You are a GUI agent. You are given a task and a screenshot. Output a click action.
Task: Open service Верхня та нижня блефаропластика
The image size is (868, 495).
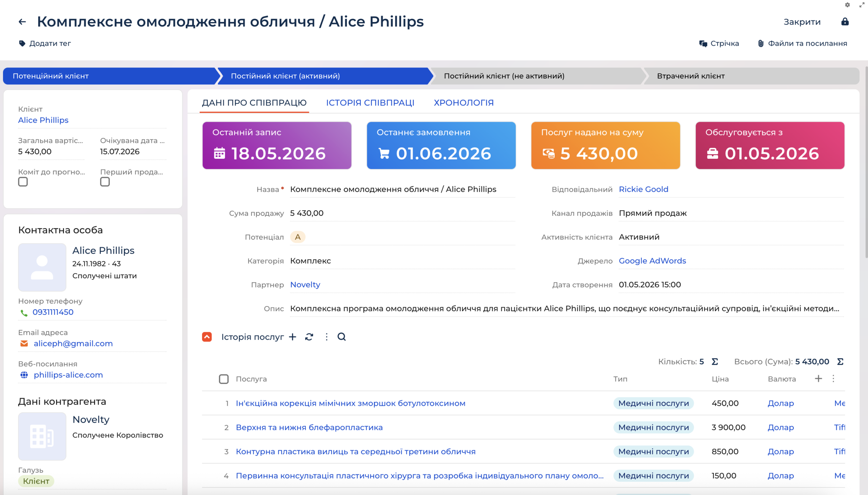tap(309, 427)
